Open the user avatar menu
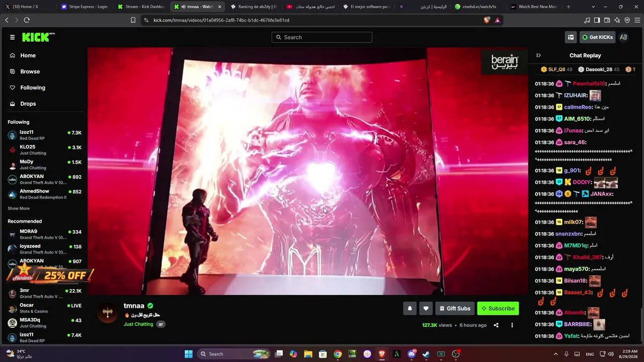The width and height of the screenshot is (644, 362). (623, 37)
